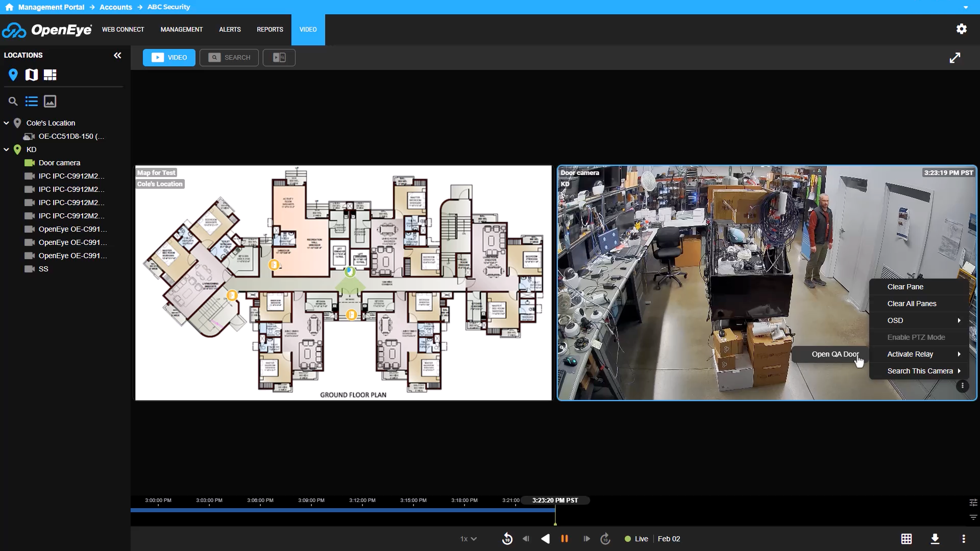Open the settings gear icon
The width and height of the screenshot is (980, 551).
pyautogui.click(x=962, y=29)
